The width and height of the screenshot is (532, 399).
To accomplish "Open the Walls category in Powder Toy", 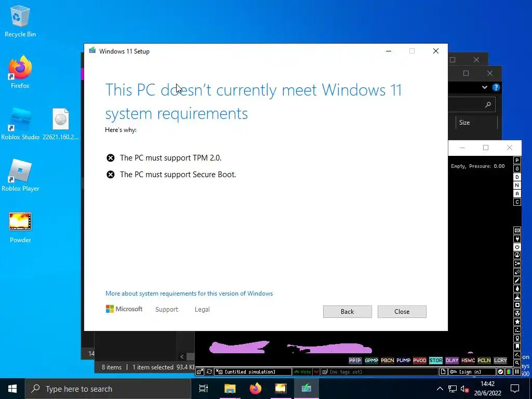I will click(517, 230).
